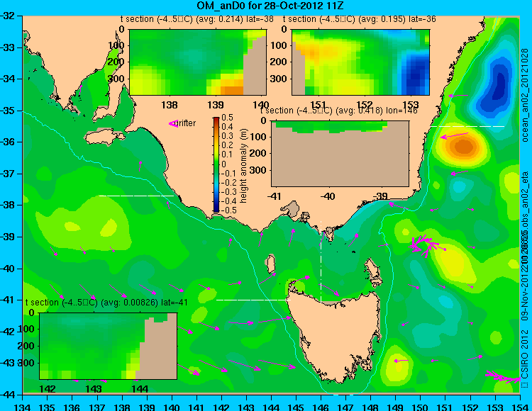The width and height of the screenshot is (532, 411).
Task: Click the -38 latitude axis label
Action: 9,205
